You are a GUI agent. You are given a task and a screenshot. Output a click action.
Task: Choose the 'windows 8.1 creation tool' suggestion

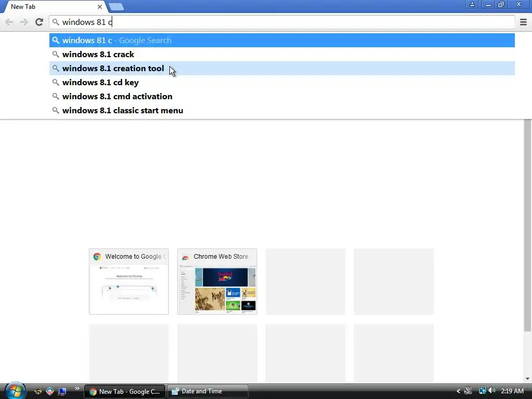tap(282, 68)
